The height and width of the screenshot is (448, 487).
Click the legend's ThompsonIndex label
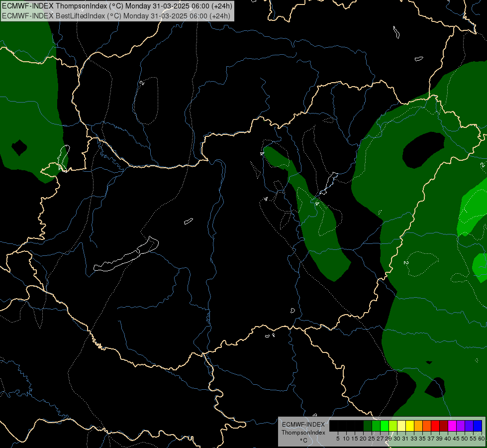(x=303, y=433)
